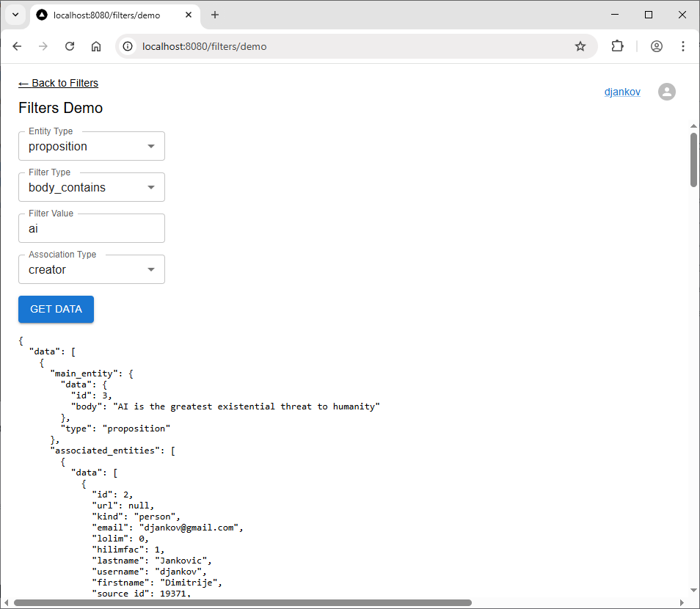Open a new browser tab

[215, 15]
